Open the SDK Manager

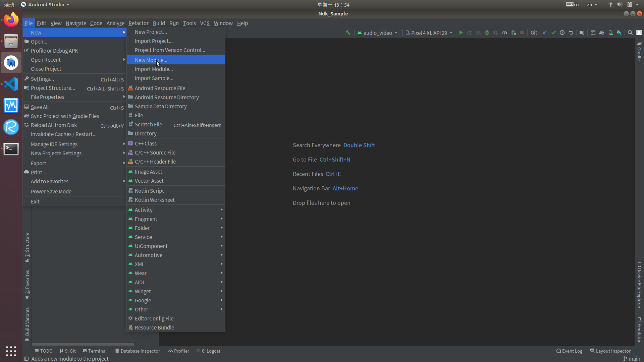click(619, 33)
